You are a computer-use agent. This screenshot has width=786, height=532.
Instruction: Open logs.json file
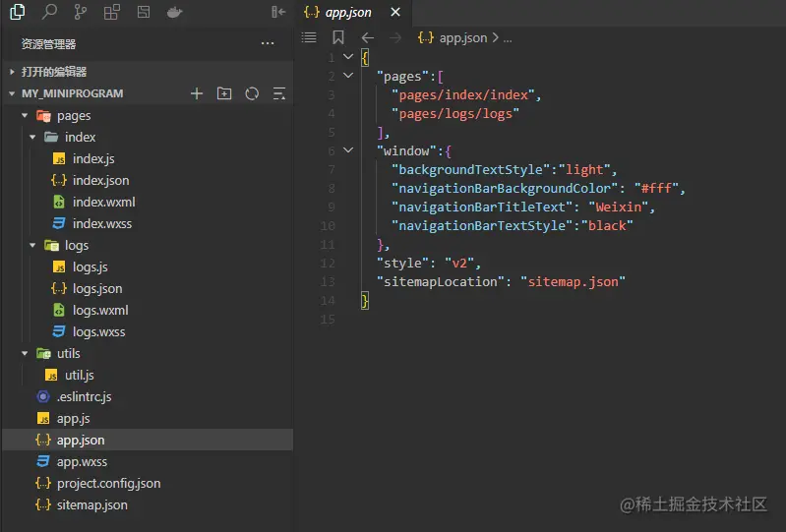(x=97, y=288)
